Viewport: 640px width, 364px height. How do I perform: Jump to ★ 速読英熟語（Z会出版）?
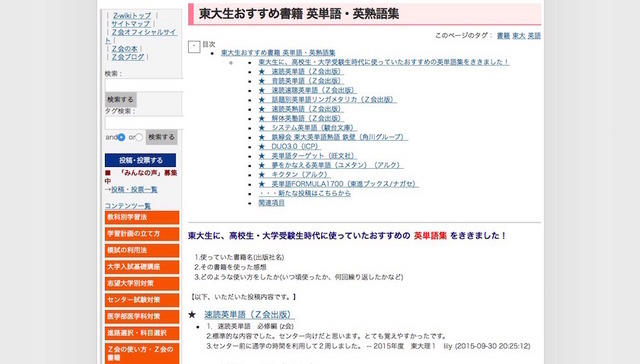point(300,109)
